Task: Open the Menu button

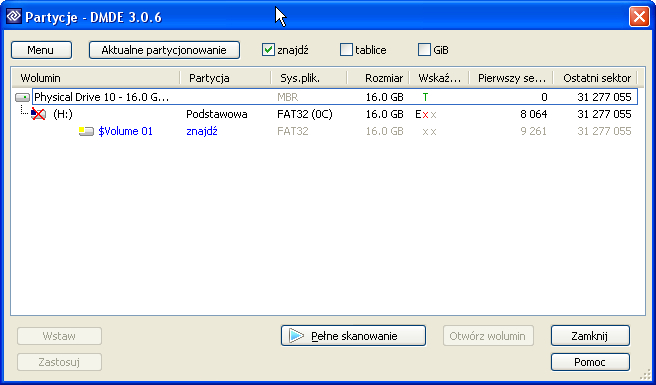Action: pos(41,50)
